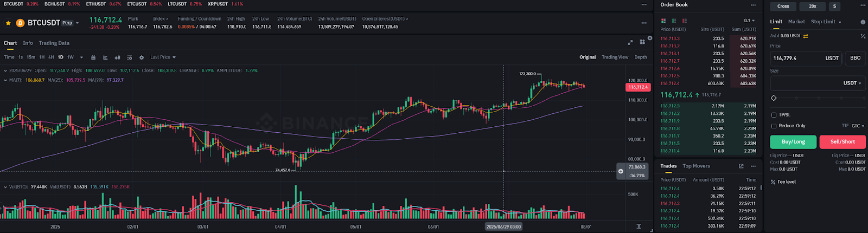Select the Market order type
The width and height of the screenshot is (868, 233).
(x=796, y=22)
